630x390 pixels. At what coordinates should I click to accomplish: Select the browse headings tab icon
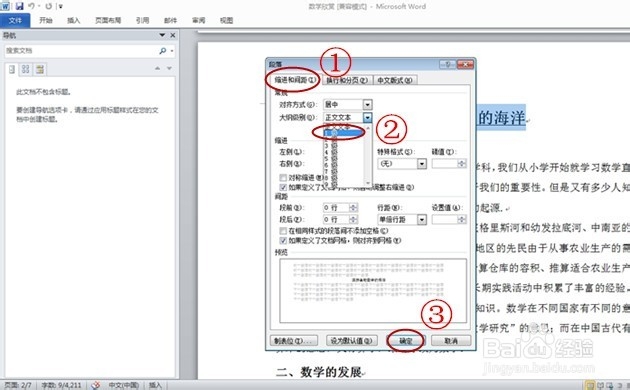(12, 69)
